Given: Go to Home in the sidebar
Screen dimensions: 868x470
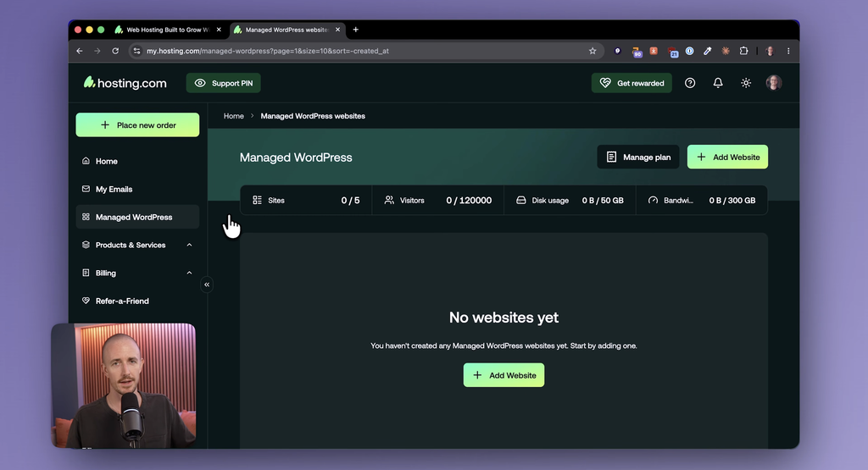Looking at the screenshot, I should click(x=137, y=161).
